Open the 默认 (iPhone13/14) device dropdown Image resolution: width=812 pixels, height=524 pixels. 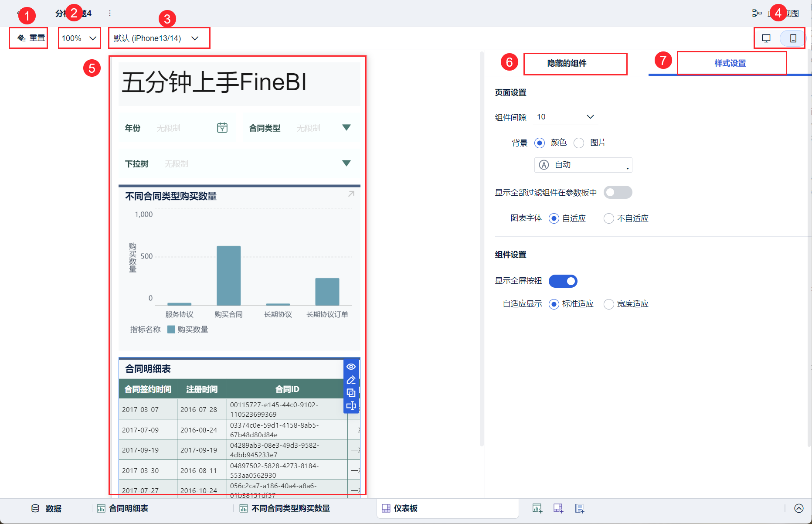tap(156, 38)
